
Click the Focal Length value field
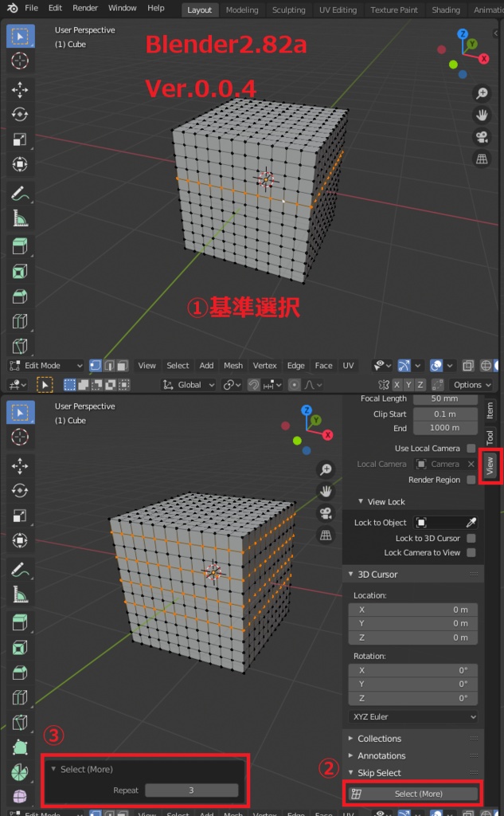pos(445,398)
